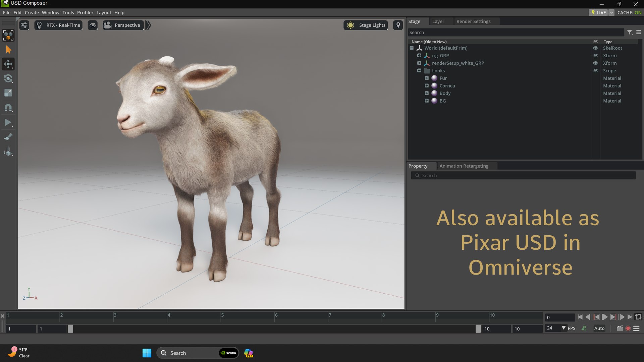
Task: Expand the Fur material
Action: (427, 78)
